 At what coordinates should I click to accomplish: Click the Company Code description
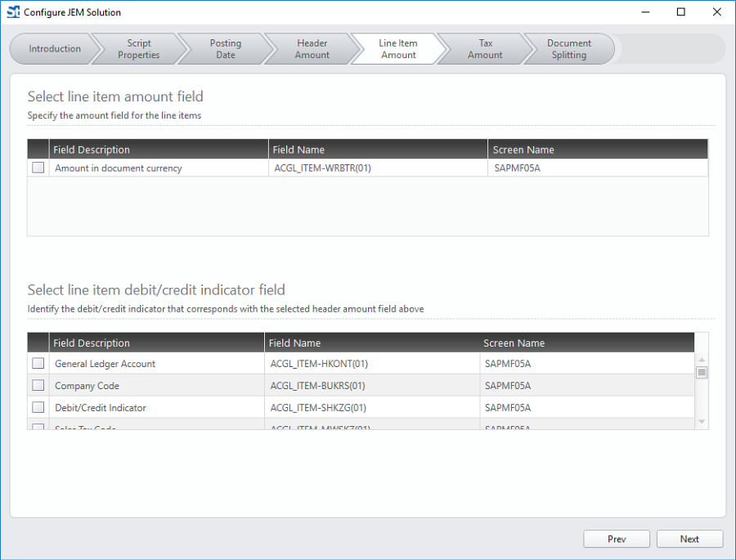[x=87, y=386]
